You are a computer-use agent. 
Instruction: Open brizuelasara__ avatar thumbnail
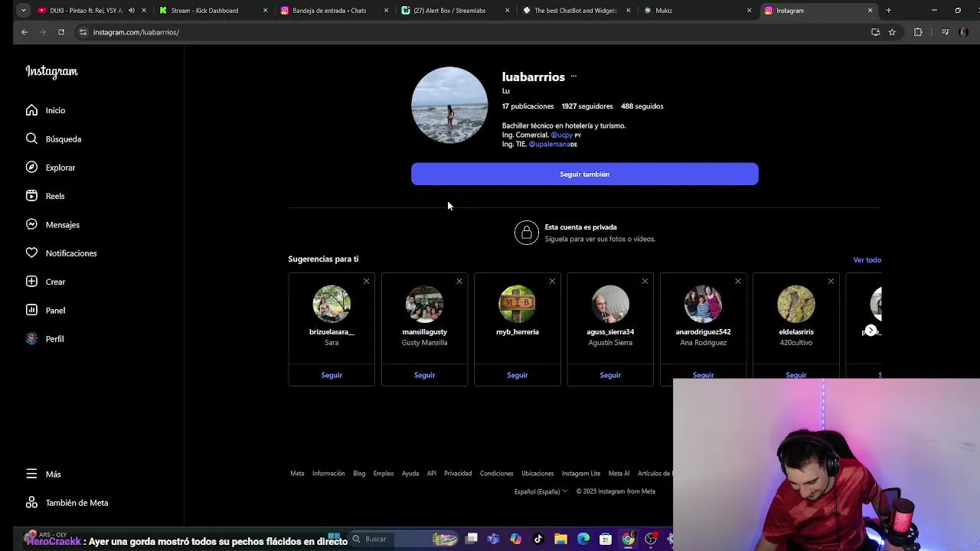coord(332,305)
